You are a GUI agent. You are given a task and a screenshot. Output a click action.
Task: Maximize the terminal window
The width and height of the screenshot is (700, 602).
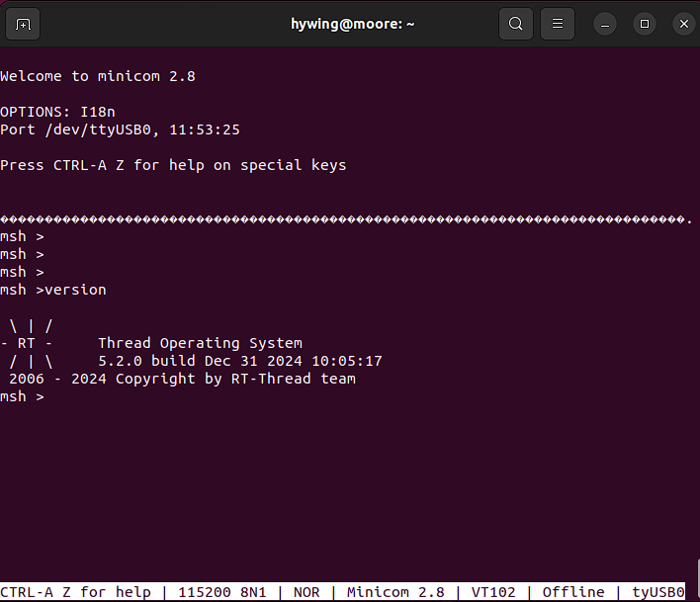[x=645, y=24]
